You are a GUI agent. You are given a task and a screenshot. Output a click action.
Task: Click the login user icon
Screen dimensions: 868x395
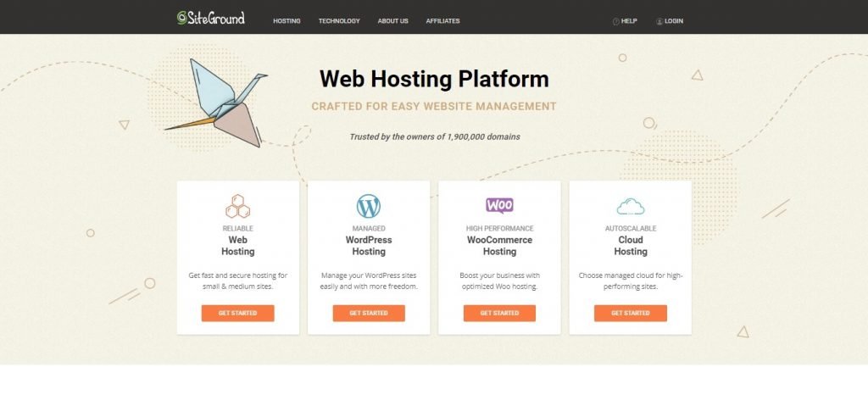coord(659,21)
